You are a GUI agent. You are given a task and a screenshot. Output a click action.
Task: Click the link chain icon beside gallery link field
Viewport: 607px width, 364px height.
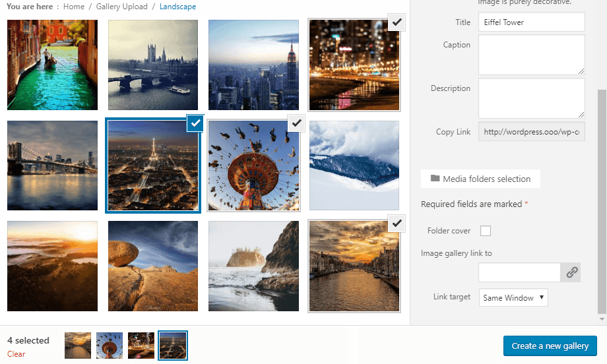(571, 272)
